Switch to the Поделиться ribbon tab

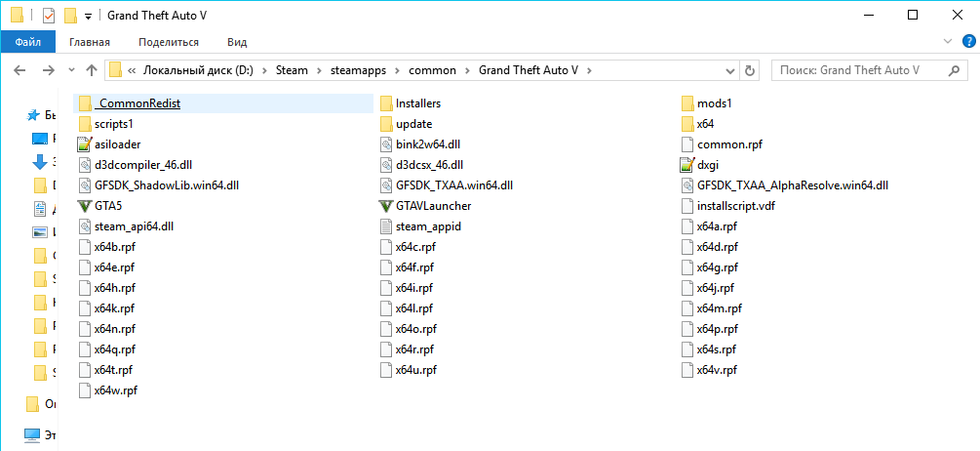(x=169, y=42)
